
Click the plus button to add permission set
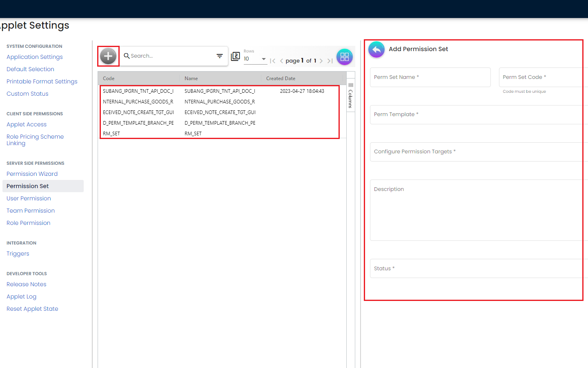tap(108, 56)
